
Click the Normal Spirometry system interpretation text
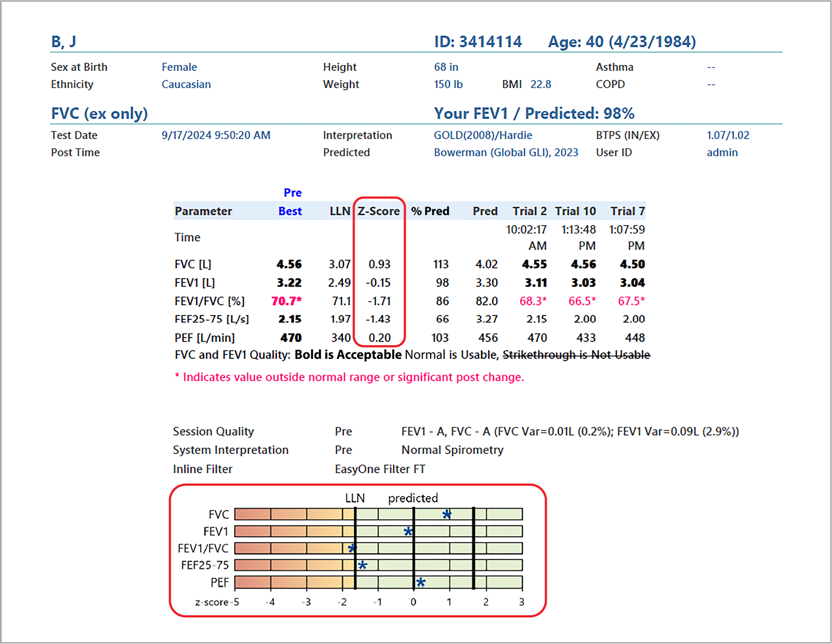(x=452, y=450)
